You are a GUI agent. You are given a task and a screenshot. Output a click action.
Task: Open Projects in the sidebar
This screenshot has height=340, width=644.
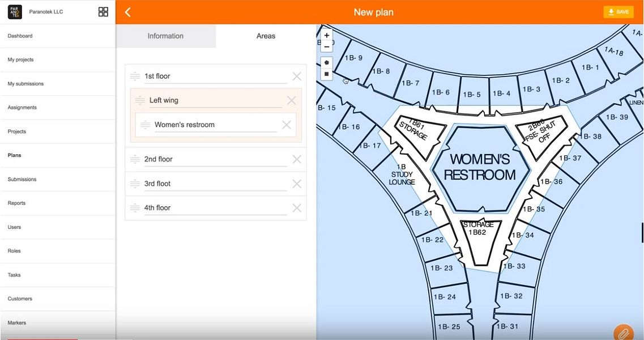pos(58,131)
